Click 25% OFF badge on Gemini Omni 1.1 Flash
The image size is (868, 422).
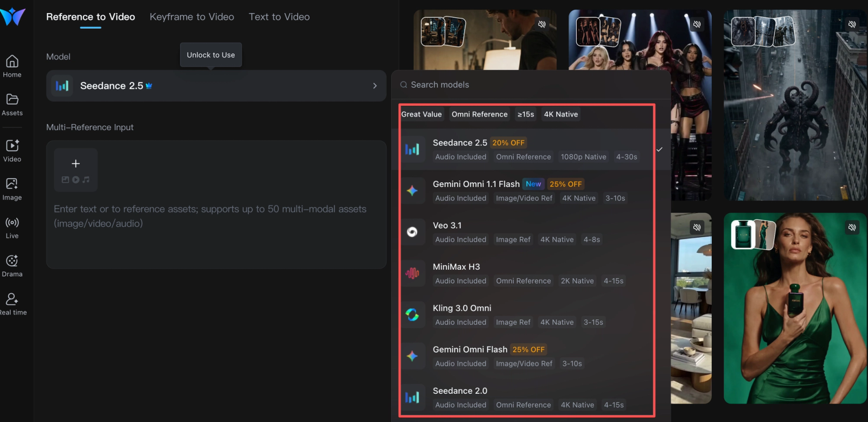click(565, 184)
